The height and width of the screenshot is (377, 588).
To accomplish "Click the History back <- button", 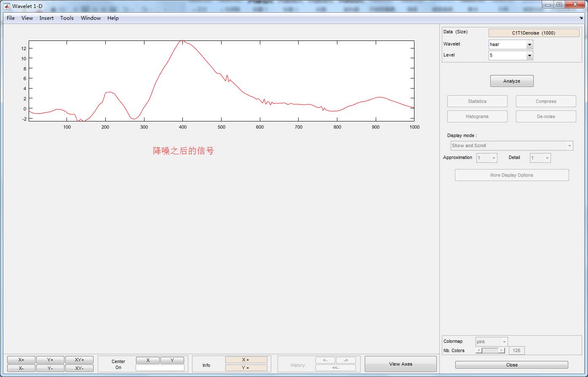I will [325, 360].
